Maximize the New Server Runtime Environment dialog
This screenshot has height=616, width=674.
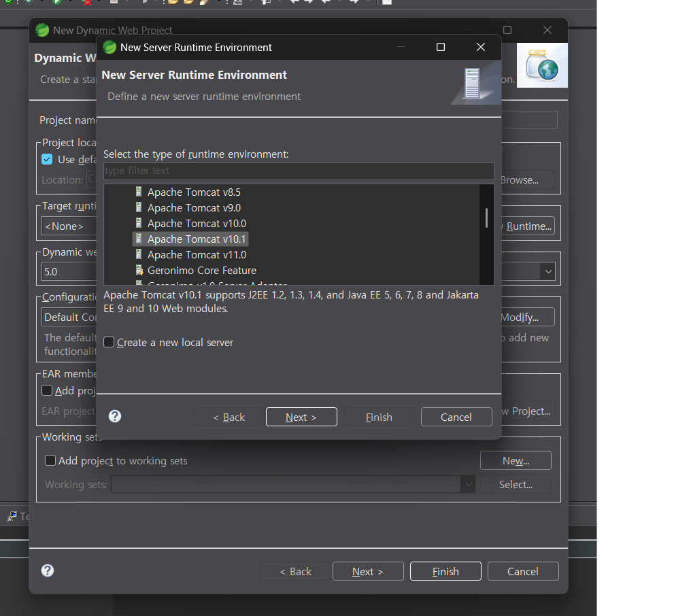pos(441,47)
